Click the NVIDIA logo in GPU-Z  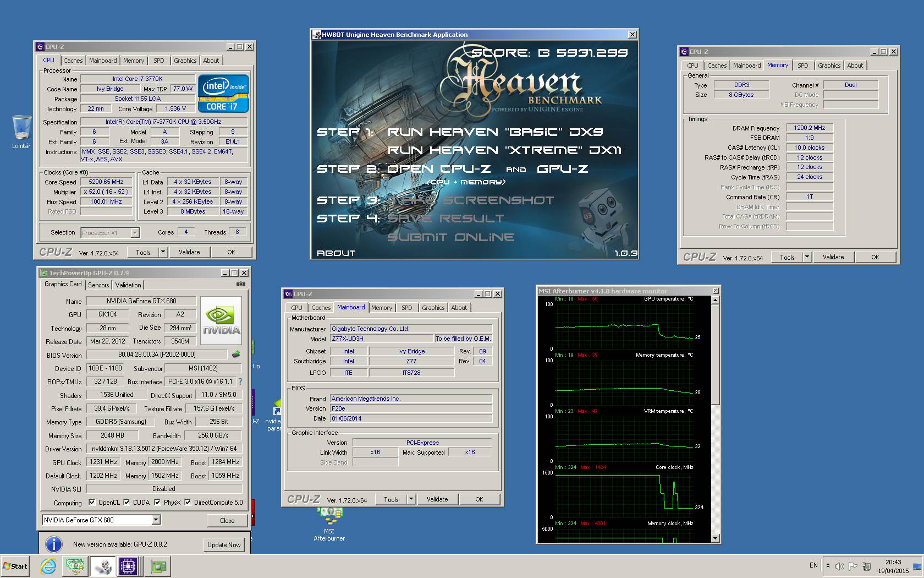click(x=221, y=320)
